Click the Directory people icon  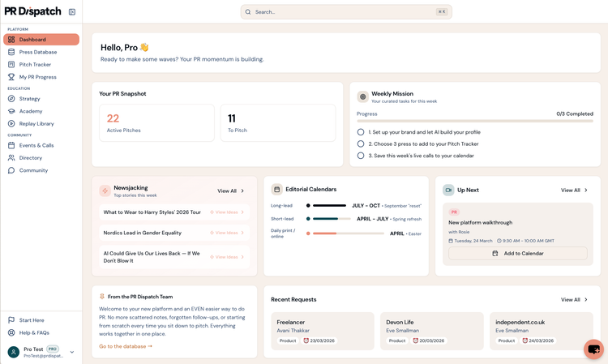(11, 158)
